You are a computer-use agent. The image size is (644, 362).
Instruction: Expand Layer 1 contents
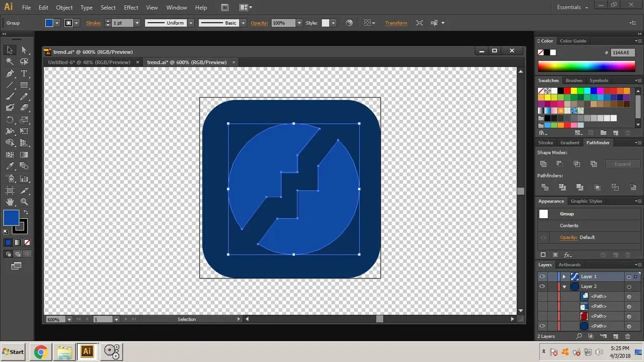point(564,277)
